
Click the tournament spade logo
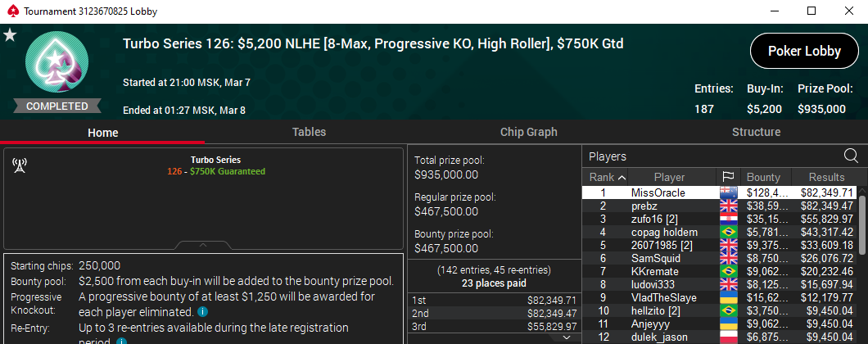(57, 65)
